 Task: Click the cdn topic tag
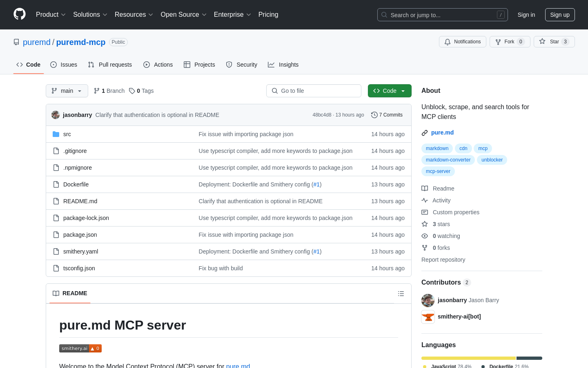pos(463,148)
